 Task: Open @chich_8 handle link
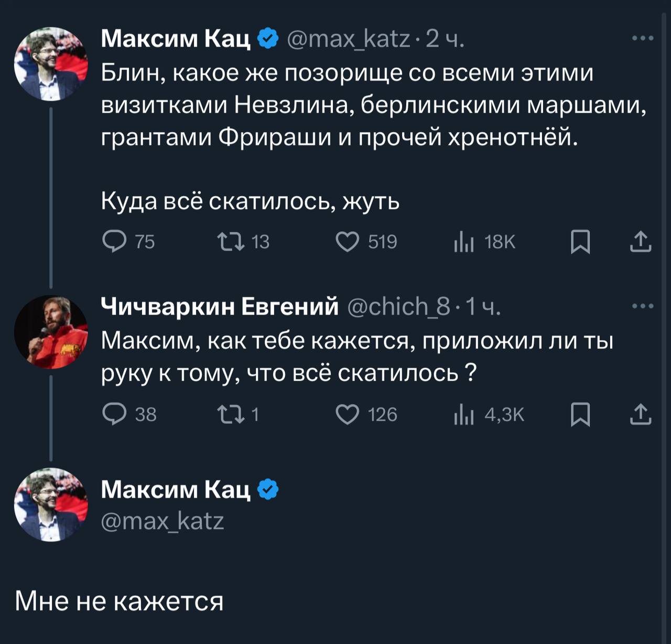[x=399, y=306]
